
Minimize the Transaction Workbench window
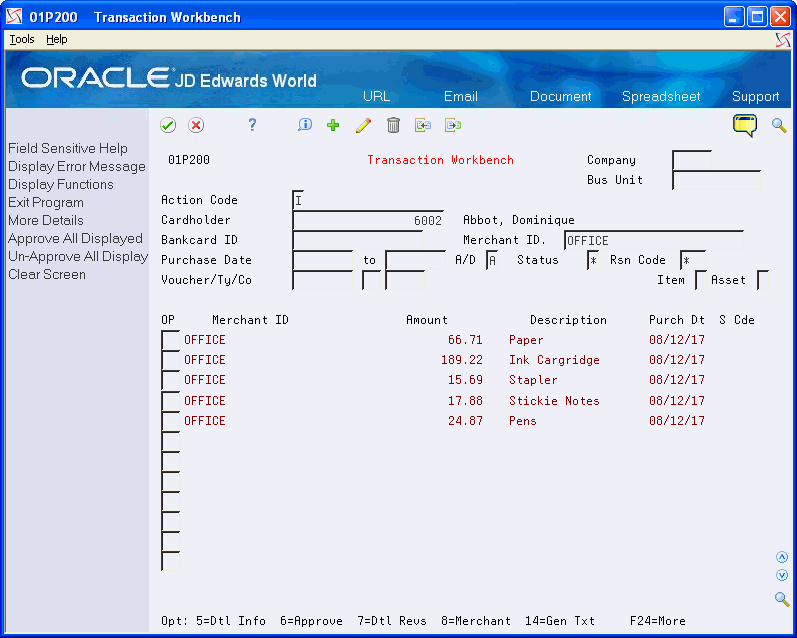pyautogui.click(x=733, y=17)
